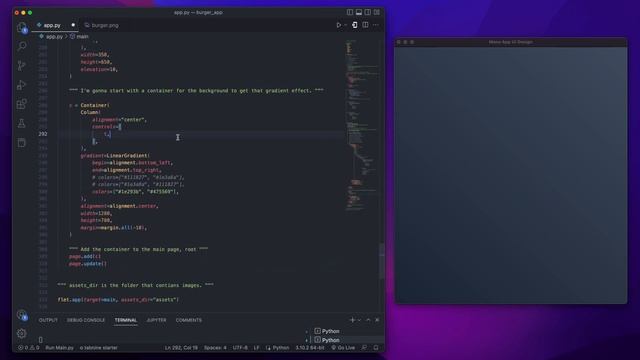Click the feedback icon in status bar
This screenshot has width=640, height=360.
[x=364, y=348]
